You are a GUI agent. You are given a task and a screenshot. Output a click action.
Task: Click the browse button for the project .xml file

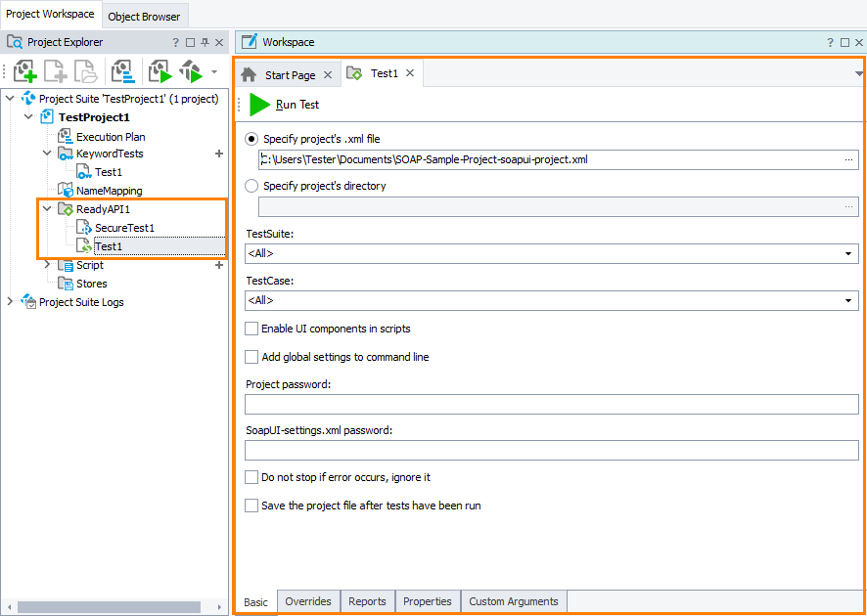click(847, 157)
